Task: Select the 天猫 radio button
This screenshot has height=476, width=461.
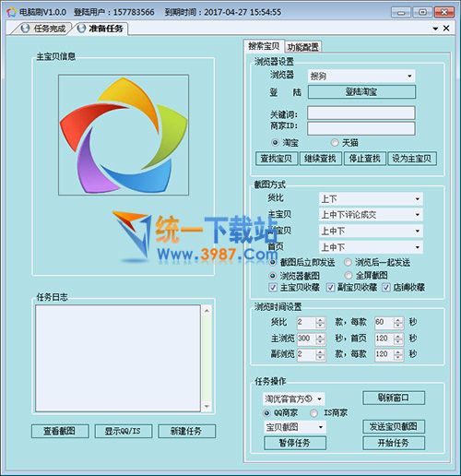Action: pos(335,143)
